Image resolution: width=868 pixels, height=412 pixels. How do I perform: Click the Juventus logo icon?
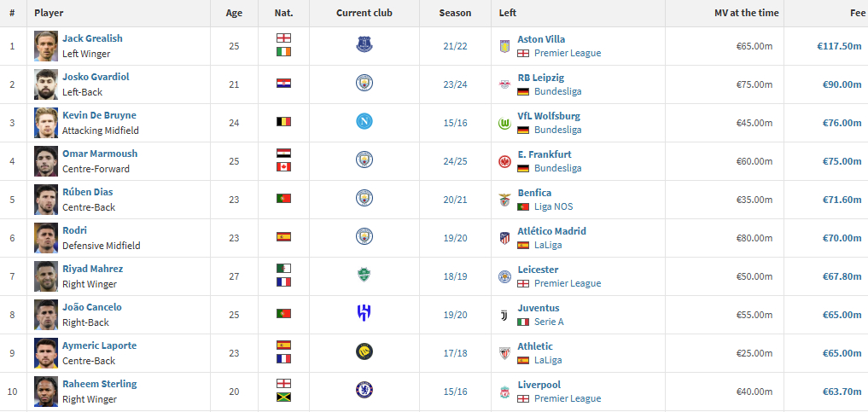tap(504, 316)
